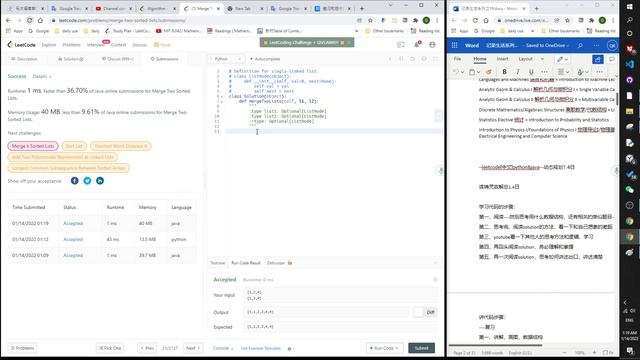Click reload in the LeetCode browser window
The height and width of the screenshot is (360, 640).
[x=29, y=20]
